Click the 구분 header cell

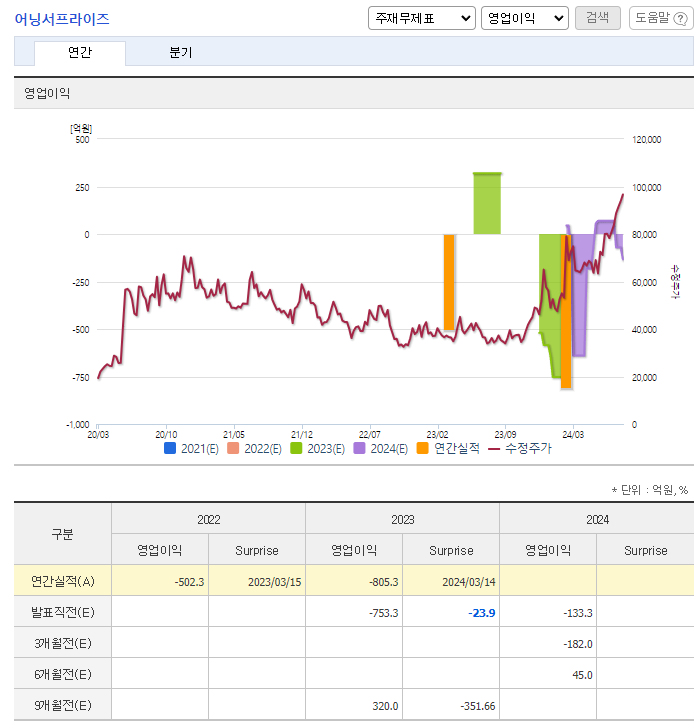click(62, 534)
